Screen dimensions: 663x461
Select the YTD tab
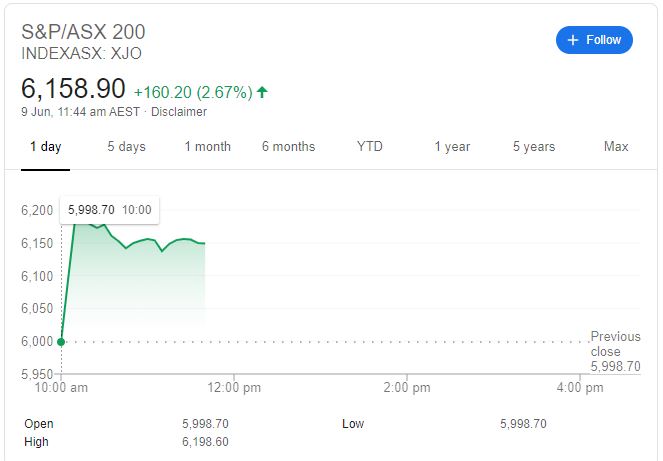(x=370, y=146)
